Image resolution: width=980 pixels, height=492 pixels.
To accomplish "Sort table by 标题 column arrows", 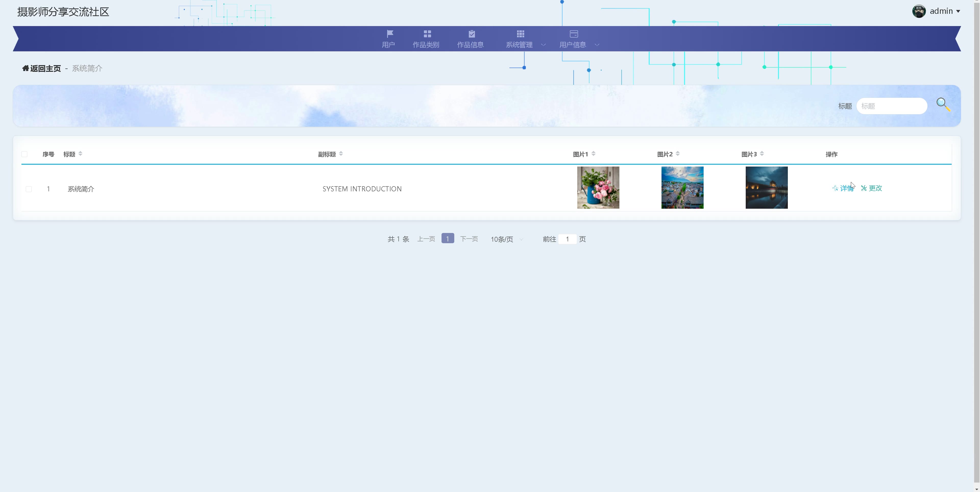I will click(80, 154).
